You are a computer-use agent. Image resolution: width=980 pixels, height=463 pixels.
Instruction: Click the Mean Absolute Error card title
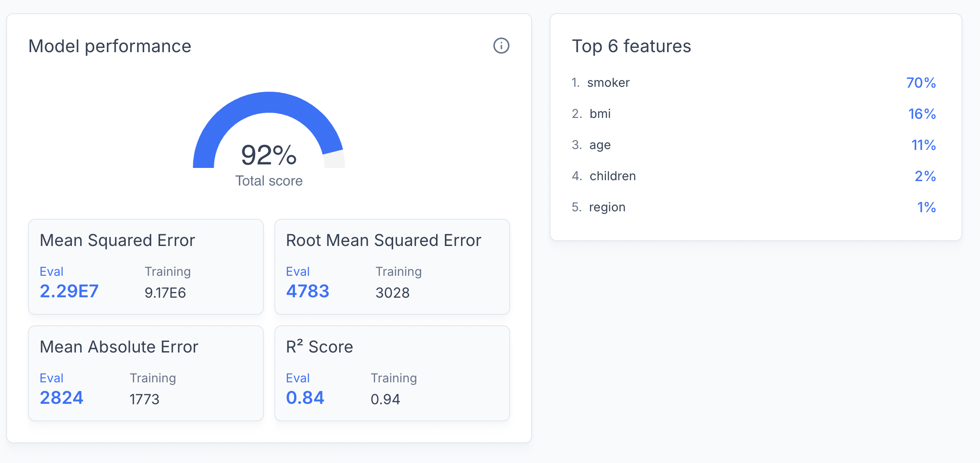coord(119,347)
